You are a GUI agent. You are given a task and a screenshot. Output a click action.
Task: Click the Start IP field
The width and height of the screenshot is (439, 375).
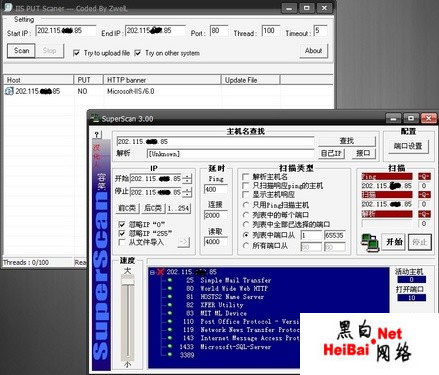point(66,31)
